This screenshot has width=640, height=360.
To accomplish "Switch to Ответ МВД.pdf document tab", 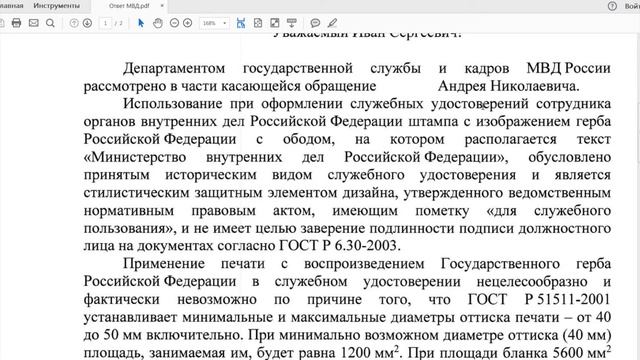I will click(129, 6).
